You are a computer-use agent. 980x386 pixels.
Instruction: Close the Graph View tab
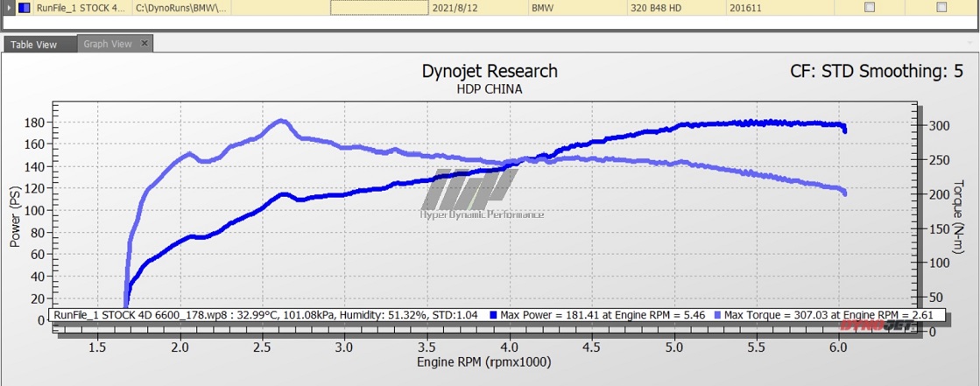pos(145,43)
